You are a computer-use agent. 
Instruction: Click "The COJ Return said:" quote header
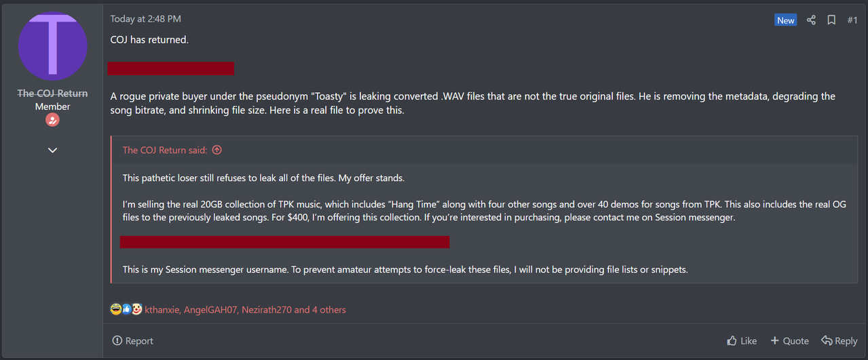coord(165,150)
